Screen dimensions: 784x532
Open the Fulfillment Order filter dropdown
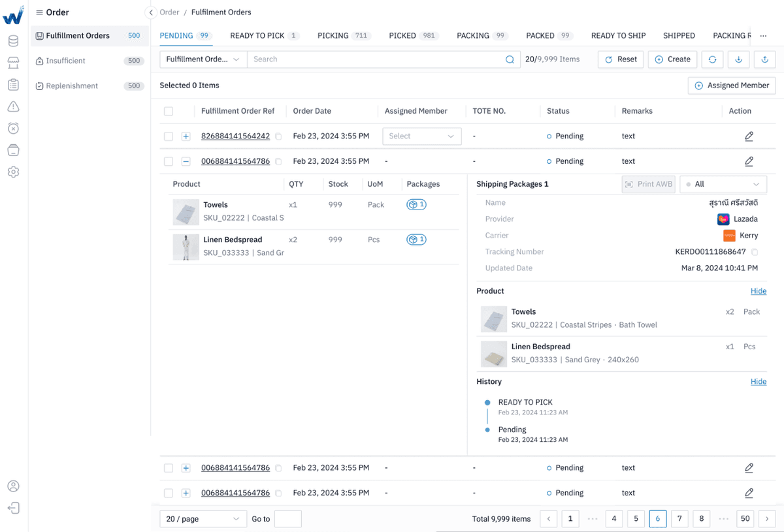[x=203, y=59]
